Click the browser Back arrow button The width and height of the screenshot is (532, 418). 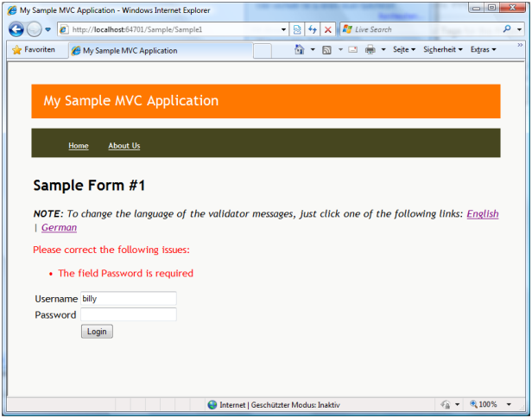tap(16, 29)
